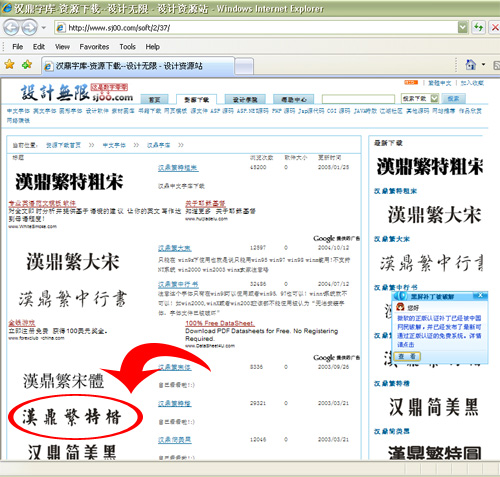The width and height of the screenshot is (500, 477).
Task: Open the CGI 源码 category link
Action: [339, 111]
